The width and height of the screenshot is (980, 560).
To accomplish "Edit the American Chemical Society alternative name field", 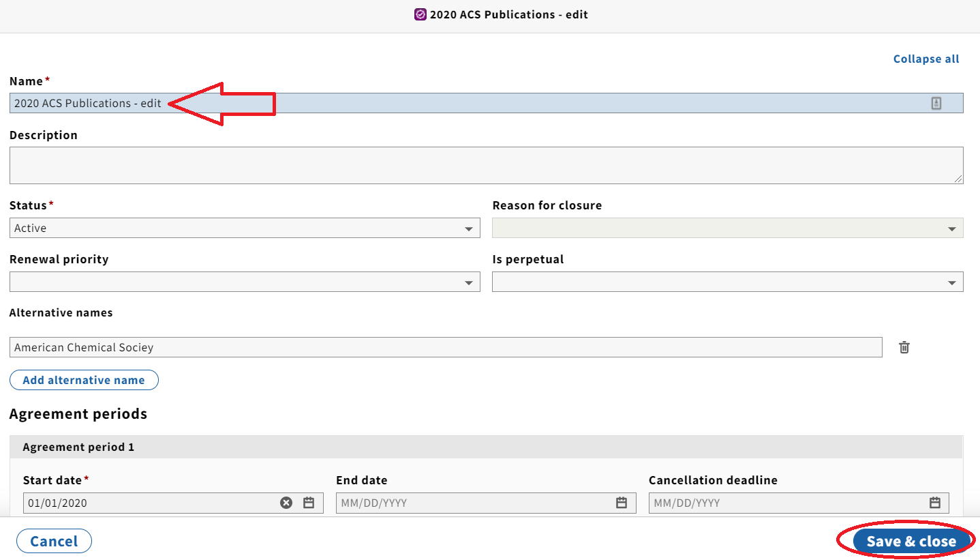I will click(x=446, y=347).
